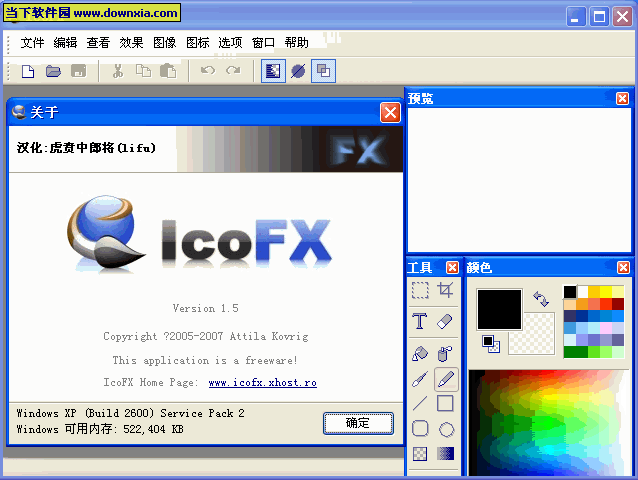Click the 确定 button in About dialog

tap(358, 423)
